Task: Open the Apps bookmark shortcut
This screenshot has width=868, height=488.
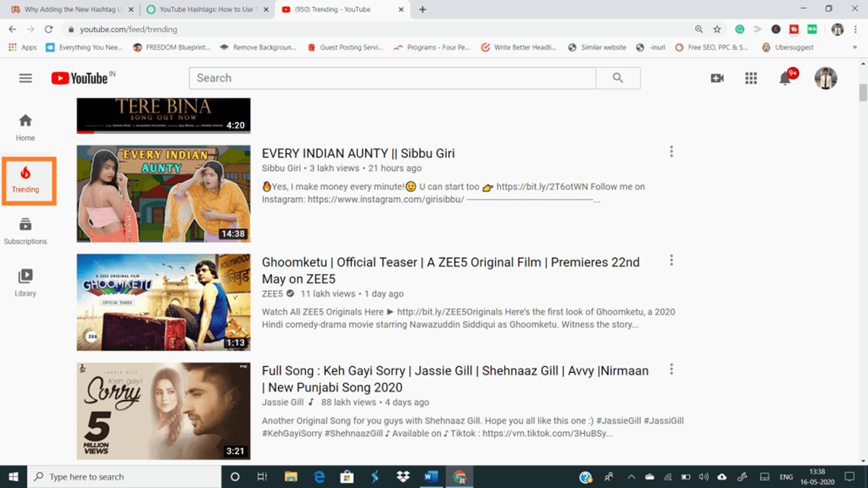Action: 22,48
